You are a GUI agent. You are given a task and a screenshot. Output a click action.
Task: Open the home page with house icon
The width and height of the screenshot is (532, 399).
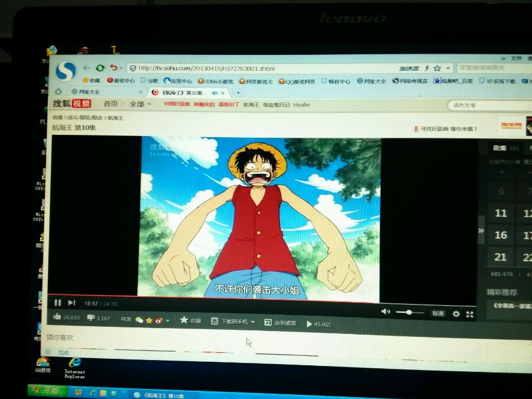click(x=59, y=91)
